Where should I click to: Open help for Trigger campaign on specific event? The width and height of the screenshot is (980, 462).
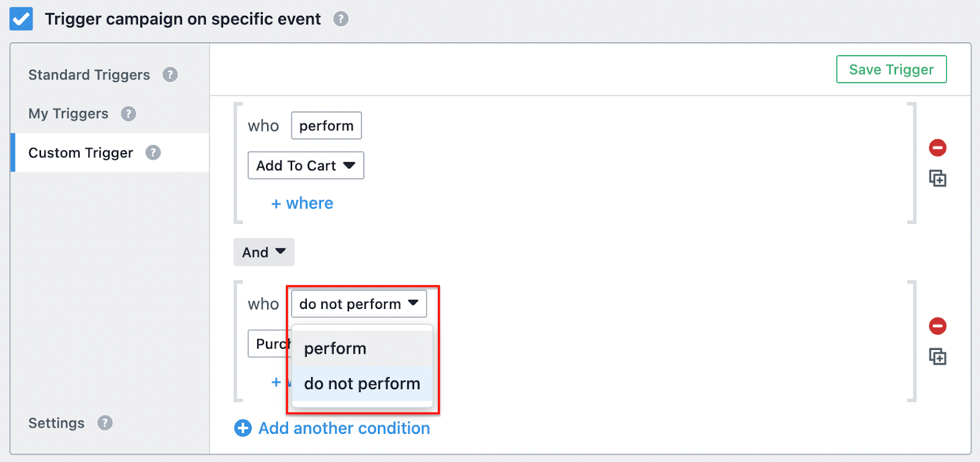tap(341, 19)
